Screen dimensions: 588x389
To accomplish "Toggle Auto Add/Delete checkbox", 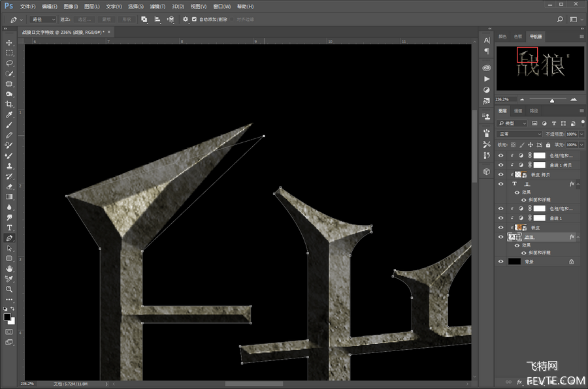I will point(194,20).
